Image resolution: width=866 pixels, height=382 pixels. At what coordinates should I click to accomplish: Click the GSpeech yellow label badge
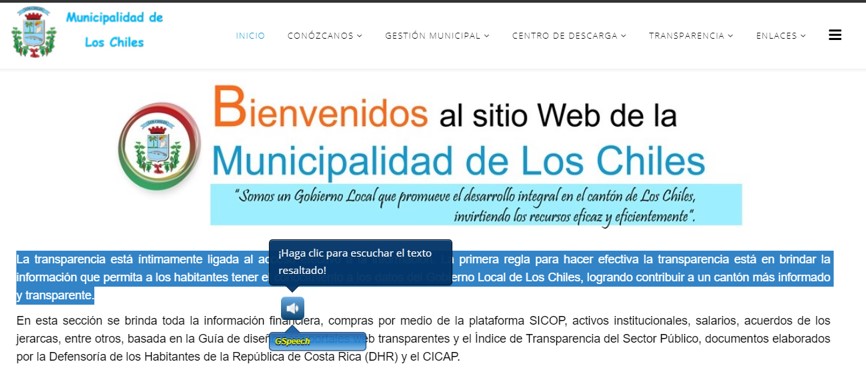pos(292,341)
